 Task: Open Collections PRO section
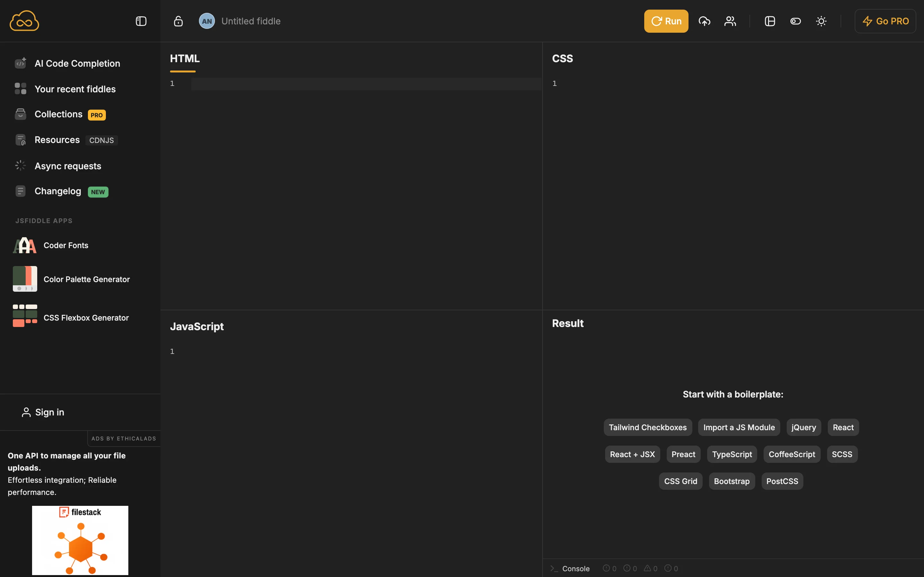[58, 114]
